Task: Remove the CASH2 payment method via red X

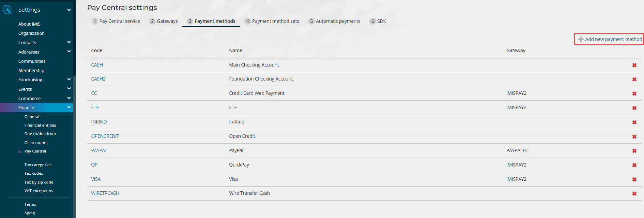Action: (634, 79)
